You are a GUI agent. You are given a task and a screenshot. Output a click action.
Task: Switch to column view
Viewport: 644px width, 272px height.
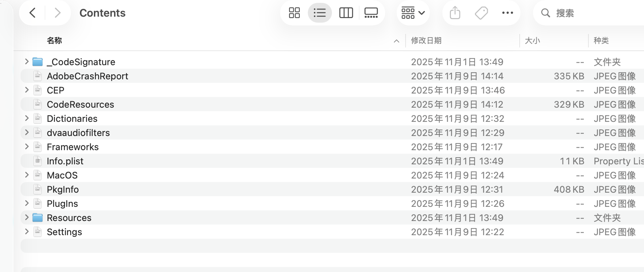346,13
